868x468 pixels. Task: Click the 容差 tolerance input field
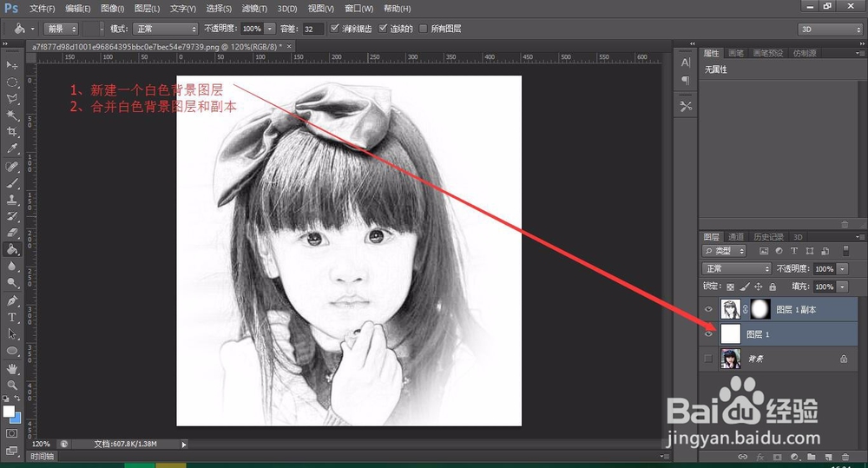pos(312,29)
